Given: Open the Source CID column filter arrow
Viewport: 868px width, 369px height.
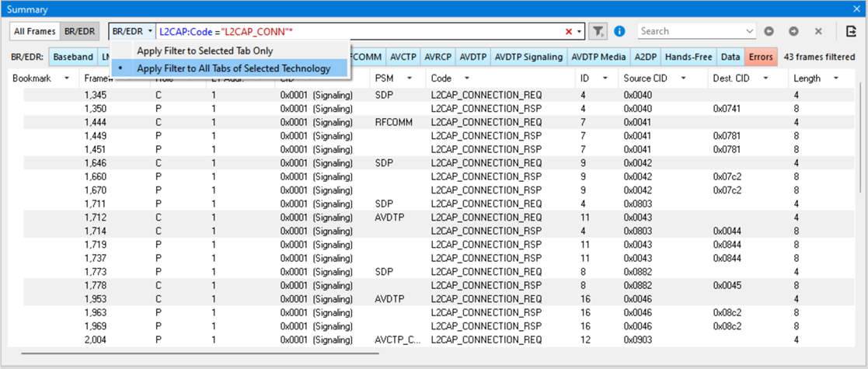Looking at the screenshot, I should (x=684, y=78).
